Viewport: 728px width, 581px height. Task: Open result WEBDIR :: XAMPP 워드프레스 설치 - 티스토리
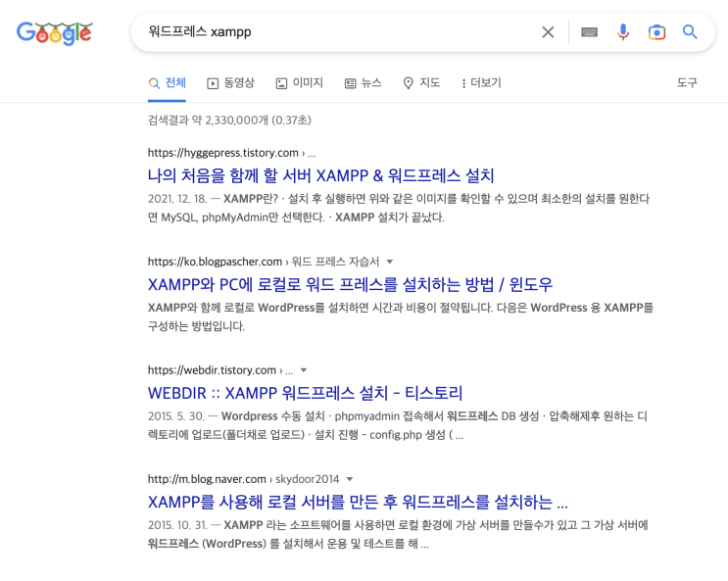(305, 393)
